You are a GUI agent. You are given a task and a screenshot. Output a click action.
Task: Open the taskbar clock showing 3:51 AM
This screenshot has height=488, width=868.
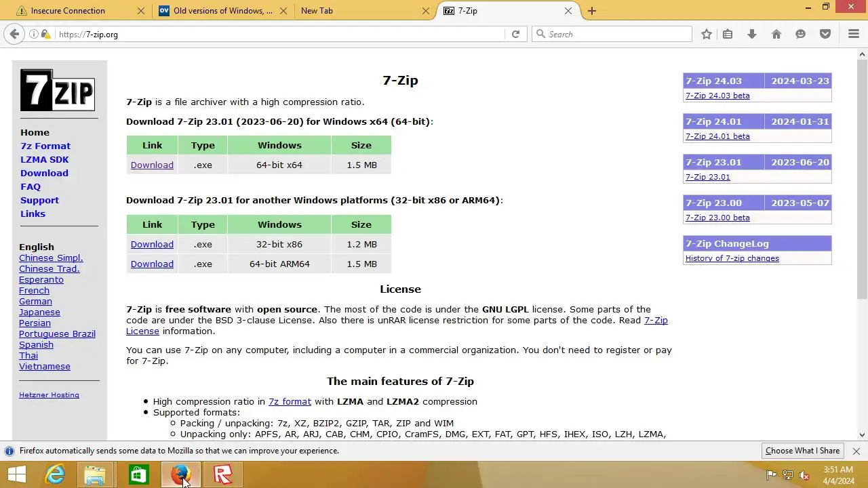(x=839, y=475)
